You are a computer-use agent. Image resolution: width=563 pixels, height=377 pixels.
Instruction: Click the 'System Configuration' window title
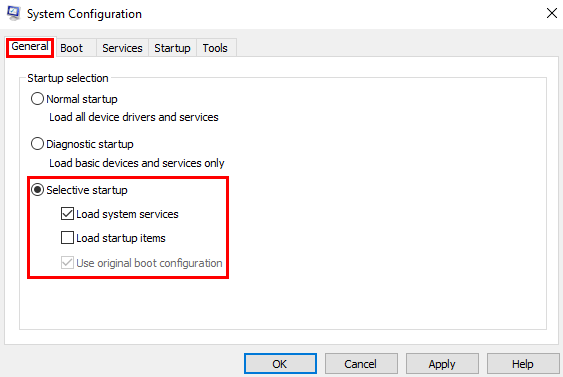pos(84,14)
